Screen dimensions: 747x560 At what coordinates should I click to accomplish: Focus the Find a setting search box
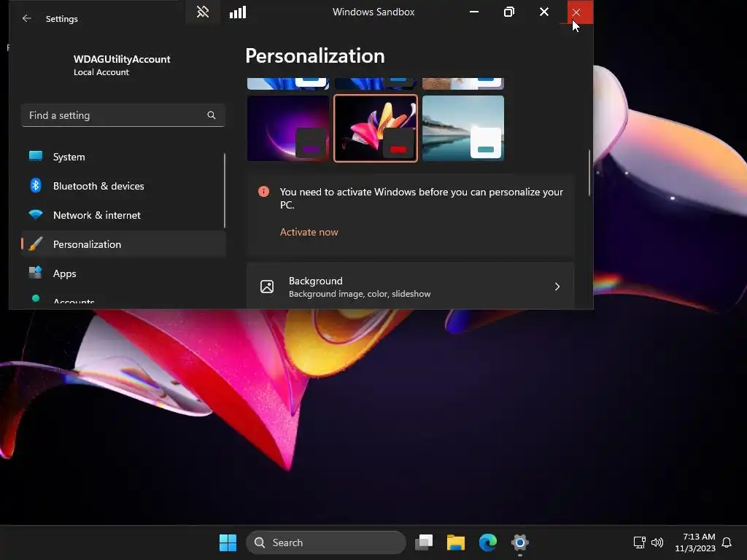(x=123, y=115)
